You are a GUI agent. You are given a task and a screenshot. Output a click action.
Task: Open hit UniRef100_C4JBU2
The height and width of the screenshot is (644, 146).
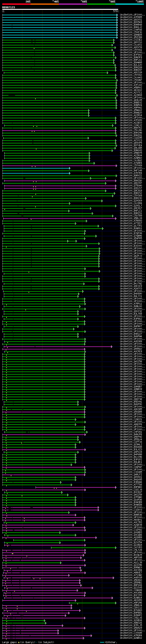coord(131,161)
